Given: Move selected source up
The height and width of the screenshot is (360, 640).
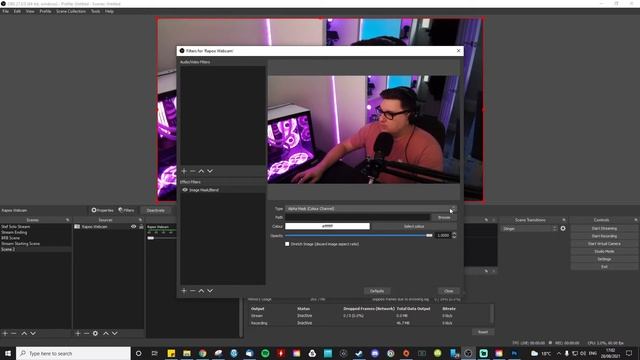Looking at the screenshot, I should 106,333.
